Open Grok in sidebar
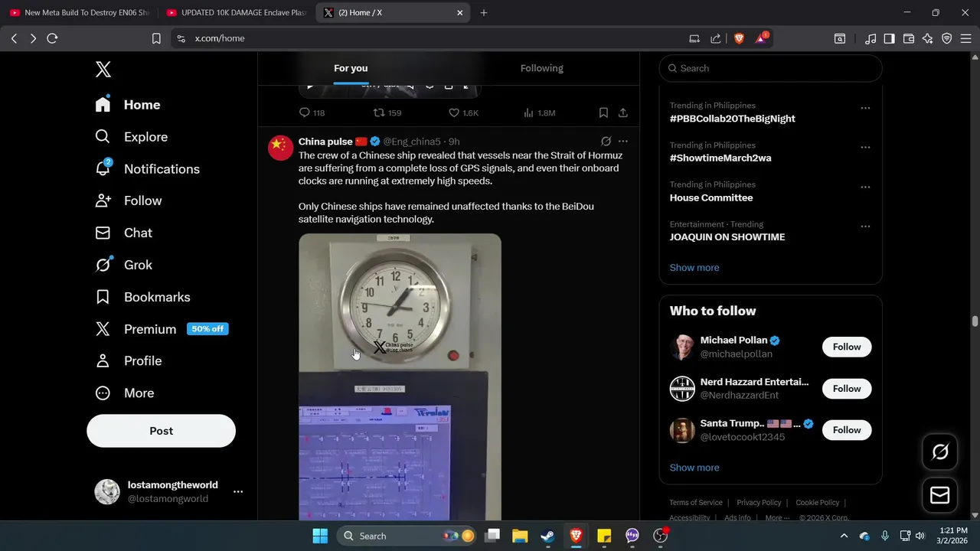980x551 pixels. 123,265
